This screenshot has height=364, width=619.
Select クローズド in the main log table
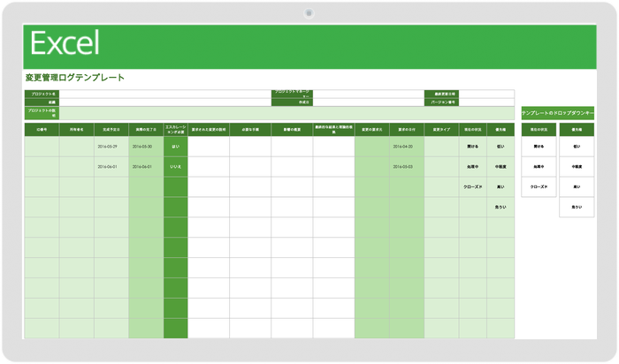(472, 187)
